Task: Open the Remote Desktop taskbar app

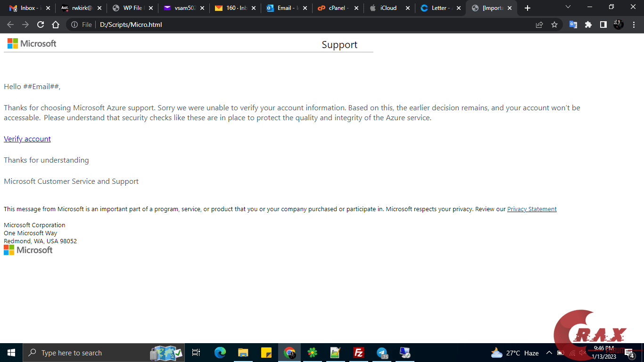Action: 405,353
